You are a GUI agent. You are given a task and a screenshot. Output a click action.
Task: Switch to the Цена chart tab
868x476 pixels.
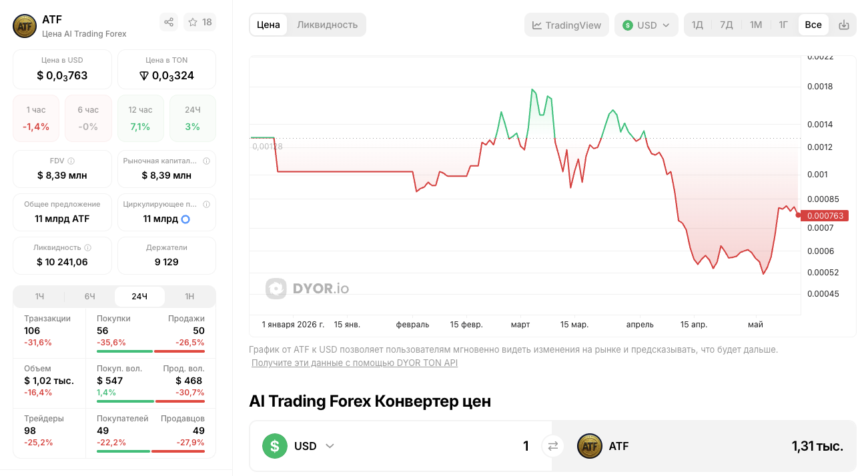[268, 25]
